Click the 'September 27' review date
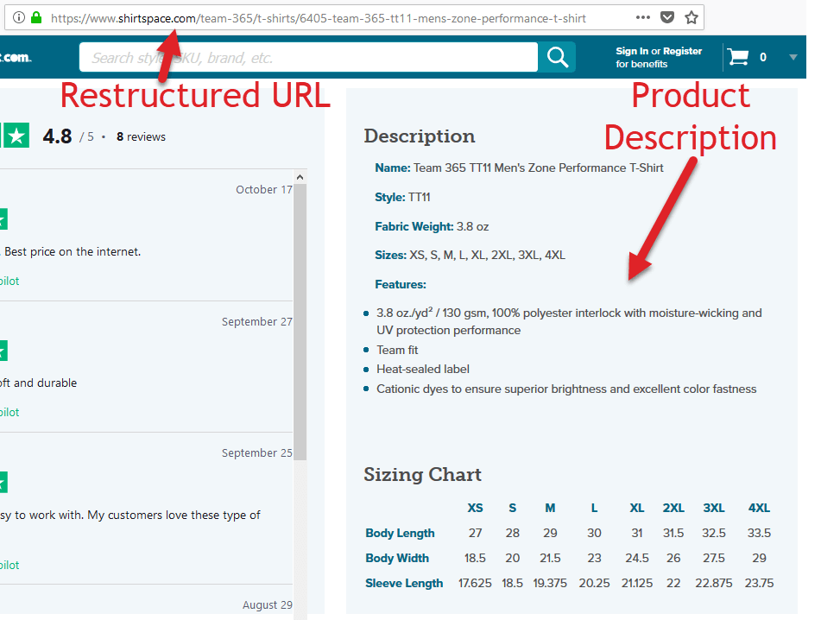Image resolution: width=840 pixels, height=620 pixels. pyautogui.click(x=257, y=321)
